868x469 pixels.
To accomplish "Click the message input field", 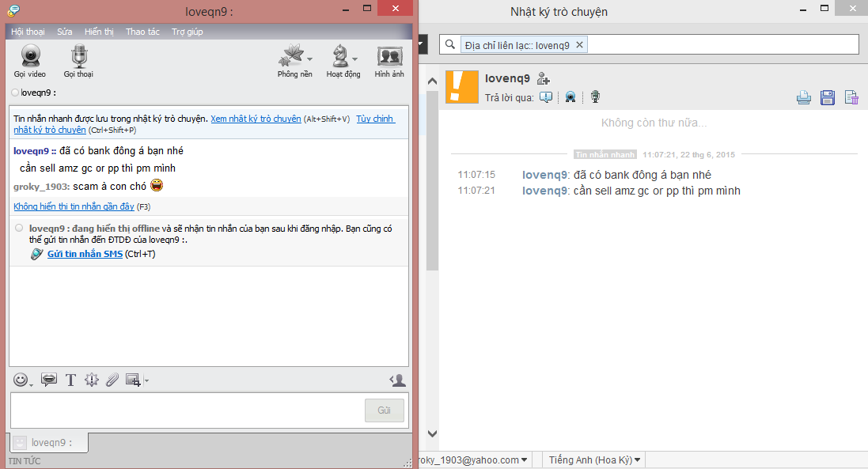I will click(x=187, y=410).
